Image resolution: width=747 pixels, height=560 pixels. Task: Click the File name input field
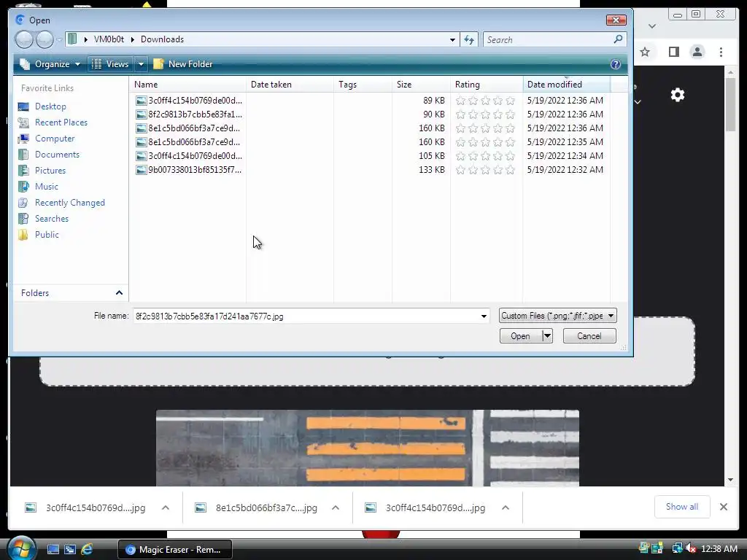point(307,316)
